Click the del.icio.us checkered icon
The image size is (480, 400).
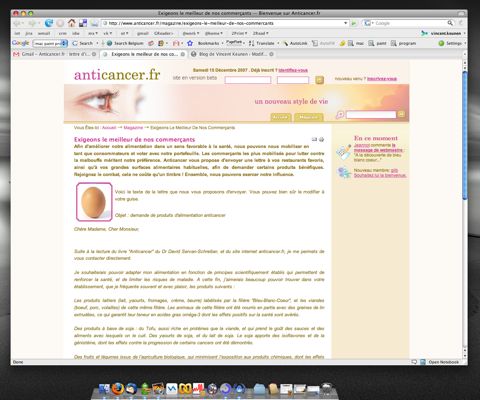pyautogui.click(x=83, y=23)
